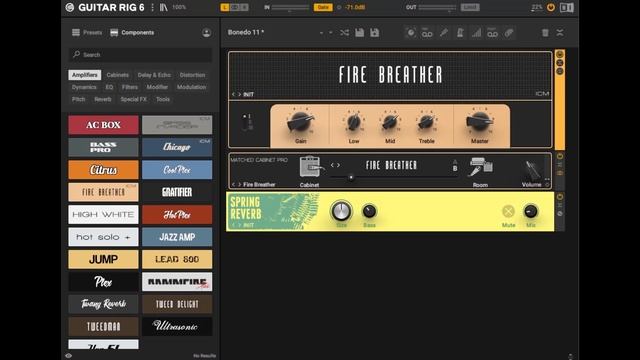Toggle the Gate button on
Viewport: 640px width, 360px height.
[x=323, y=7]
